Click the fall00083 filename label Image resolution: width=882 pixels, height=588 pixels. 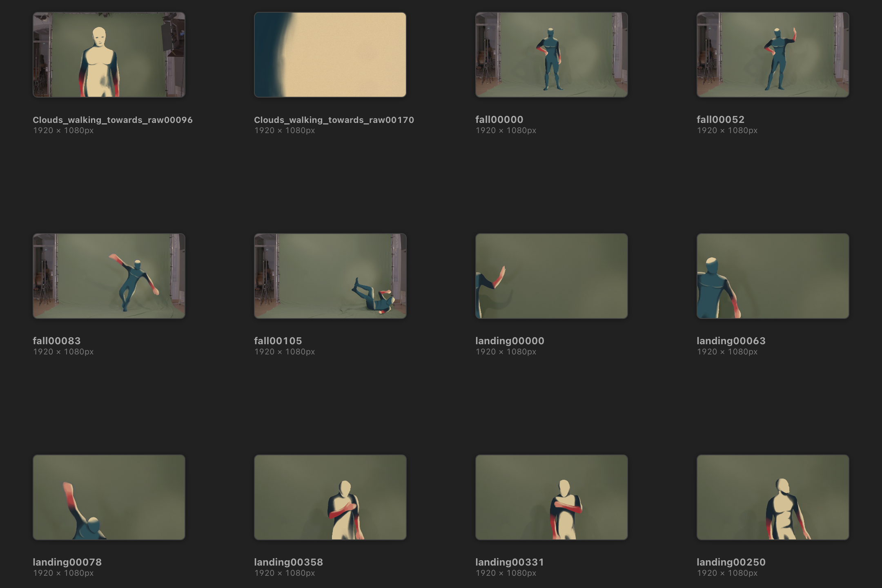pyautogui.click(x=57, y=341)
